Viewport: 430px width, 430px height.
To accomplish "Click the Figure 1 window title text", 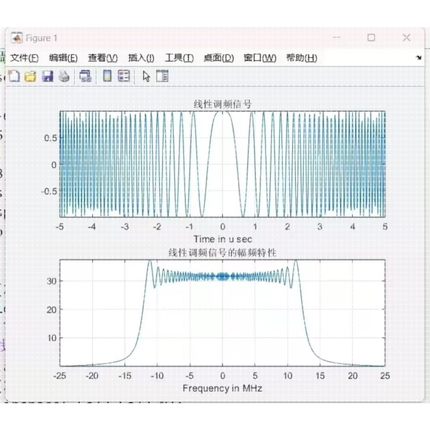I will pos(41,38).
